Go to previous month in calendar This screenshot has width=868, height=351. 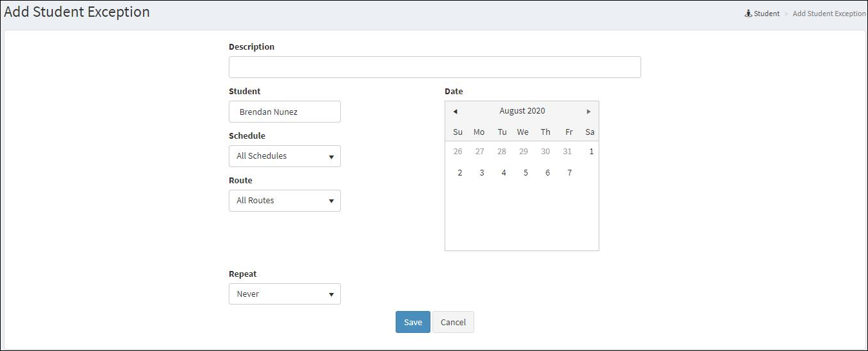pos(455,111)
